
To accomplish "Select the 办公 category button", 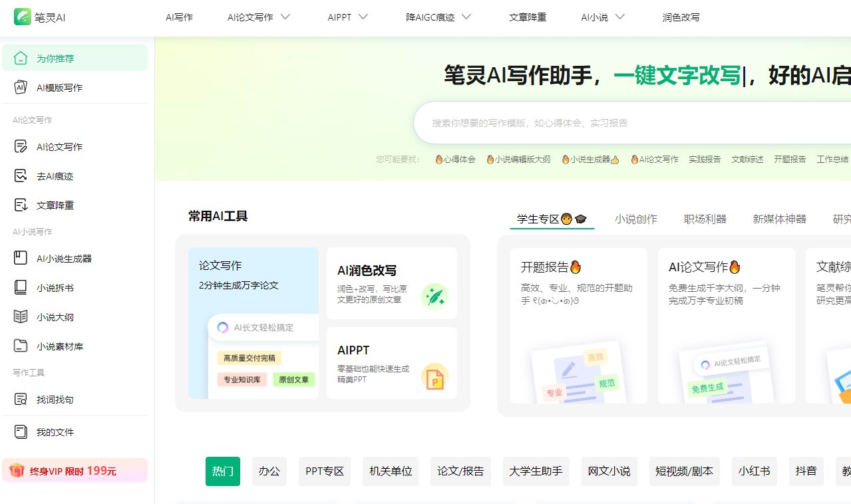I will [269, 471].
